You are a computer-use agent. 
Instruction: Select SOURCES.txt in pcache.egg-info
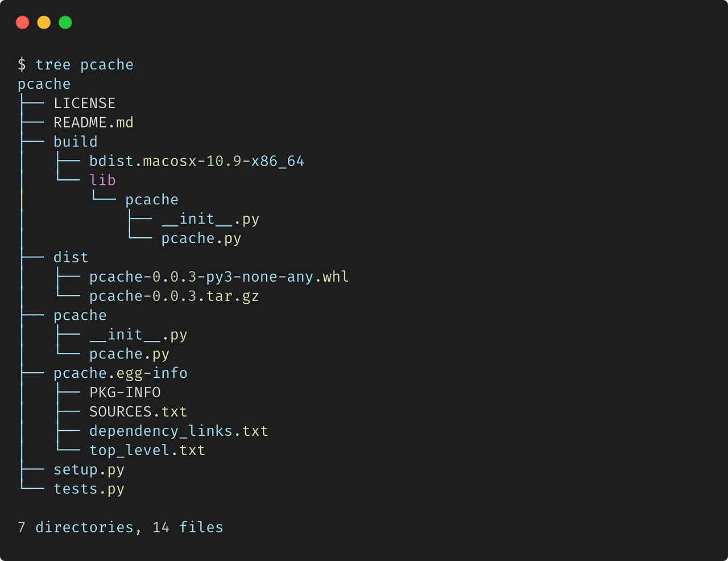[138, 411]
